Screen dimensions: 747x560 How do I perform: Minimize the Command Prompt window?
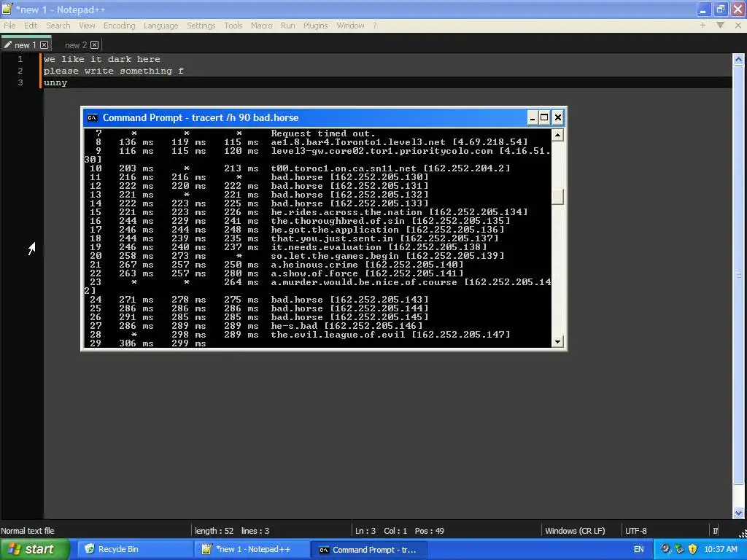[x=533, y=117]
